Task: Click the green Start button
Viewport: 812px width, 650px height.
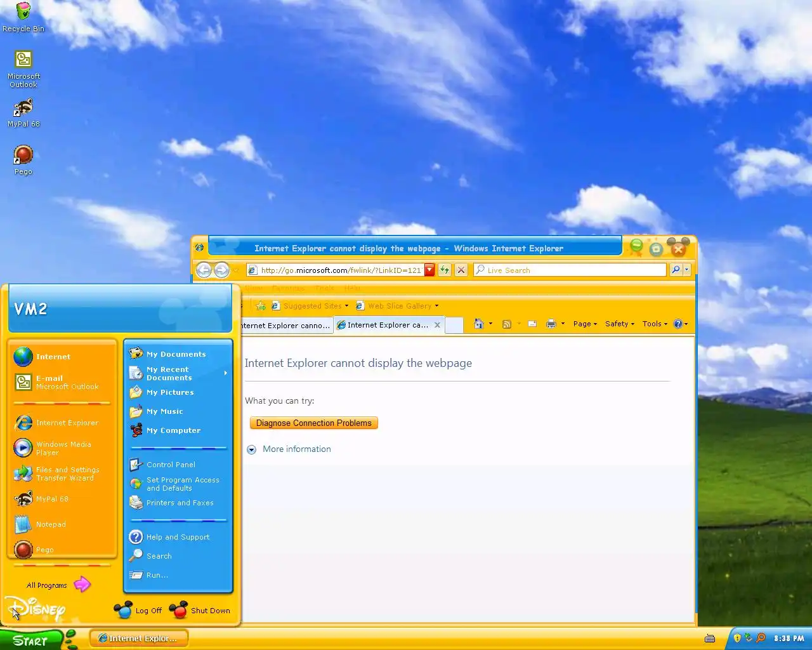Action: tap(30, 640)
